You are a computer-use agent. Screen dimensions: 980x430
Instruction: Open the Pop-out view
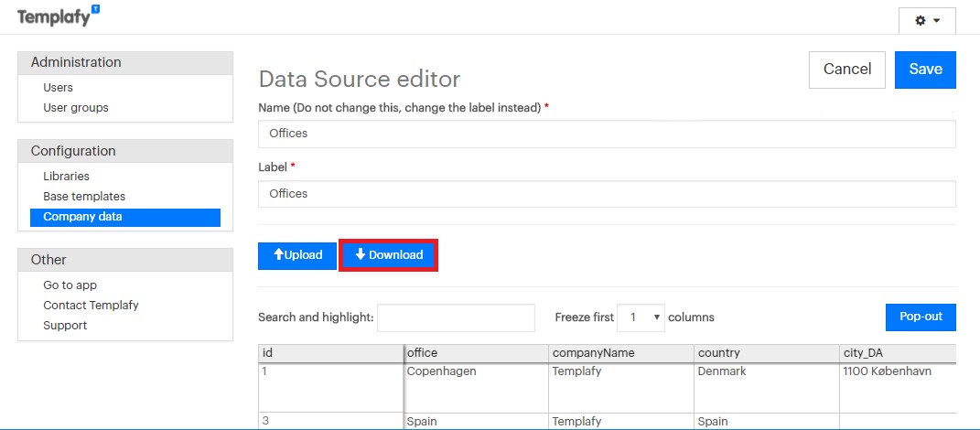tap(920, 317)
